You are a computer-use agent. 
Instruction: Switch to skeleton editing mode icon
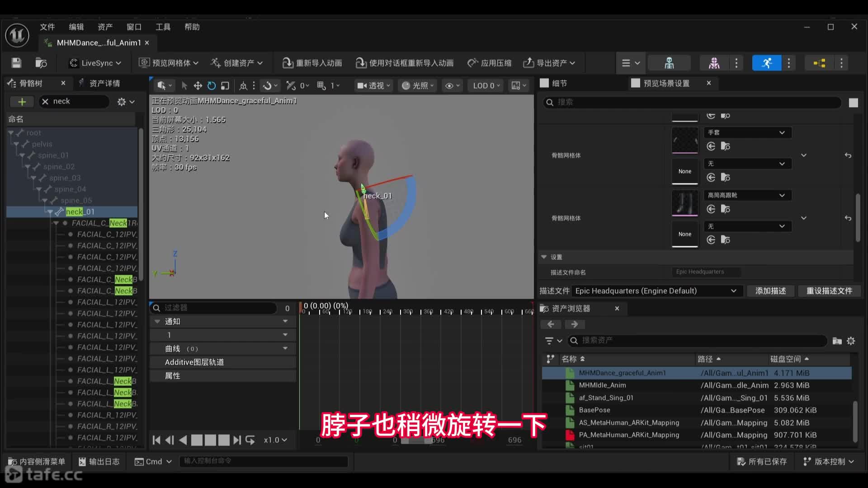point(669,63)
